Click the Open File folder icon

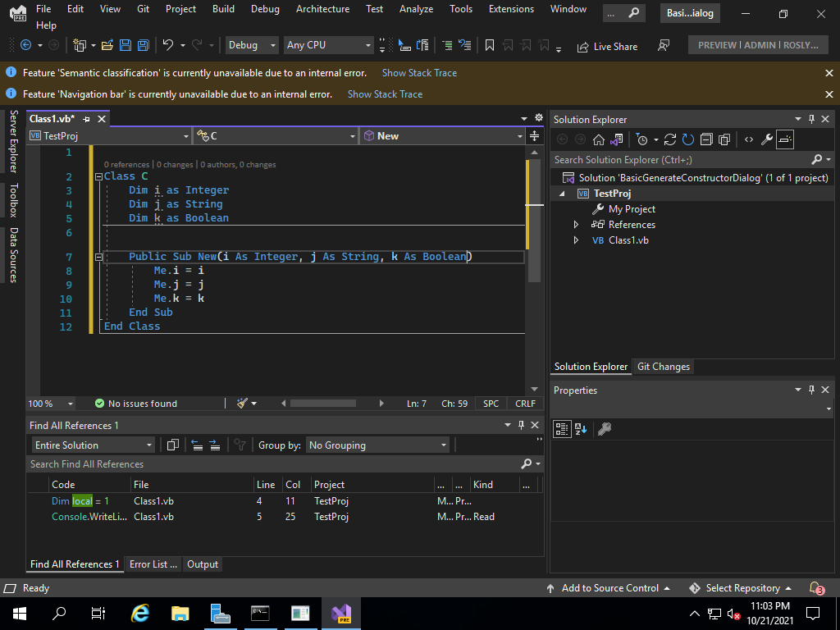pos(107,46)
